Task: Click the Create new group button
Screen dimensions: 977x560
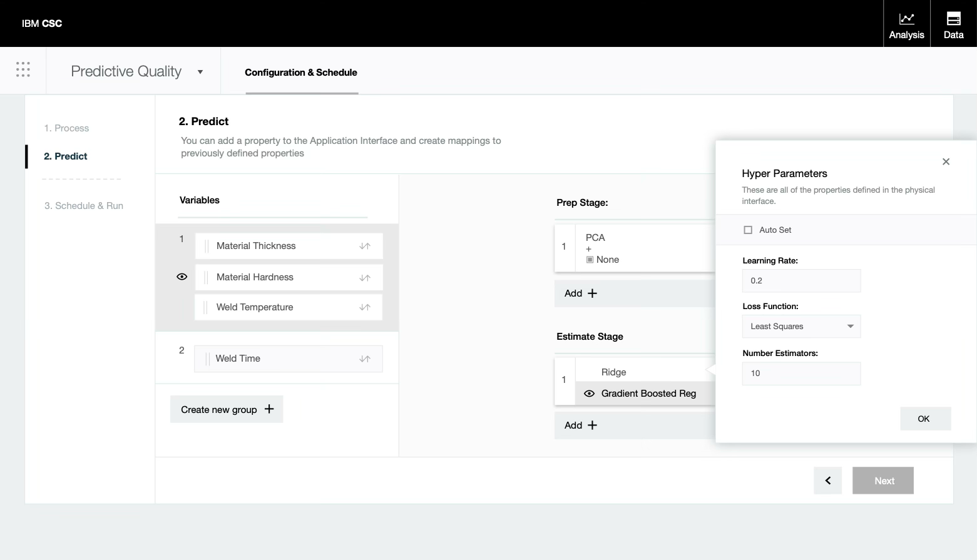Action: click(x=227, y=409)
